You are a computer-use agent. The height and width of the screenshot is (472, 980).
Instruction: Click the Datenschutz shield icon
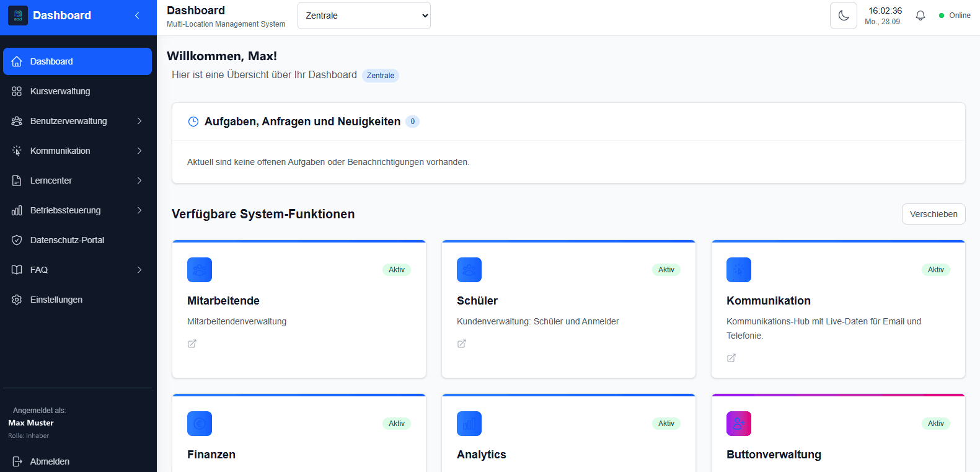pos(17,240)
